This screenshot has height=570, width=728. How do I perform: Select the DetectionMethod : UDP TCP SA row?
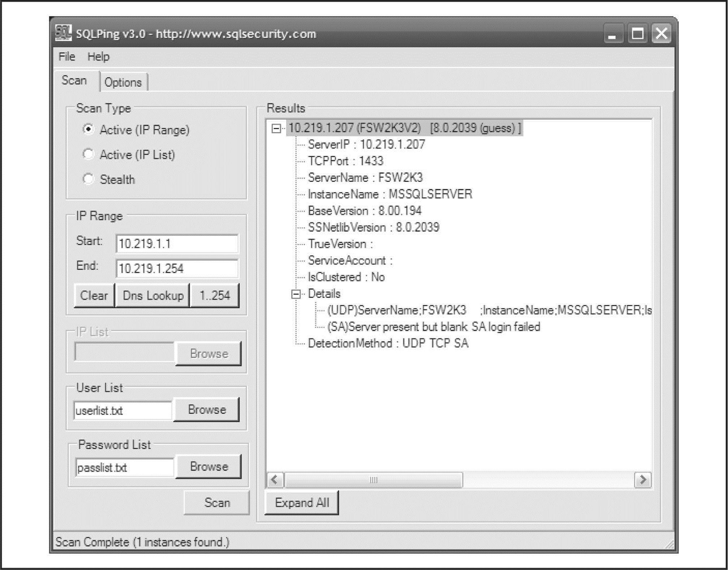coord(388,343)
